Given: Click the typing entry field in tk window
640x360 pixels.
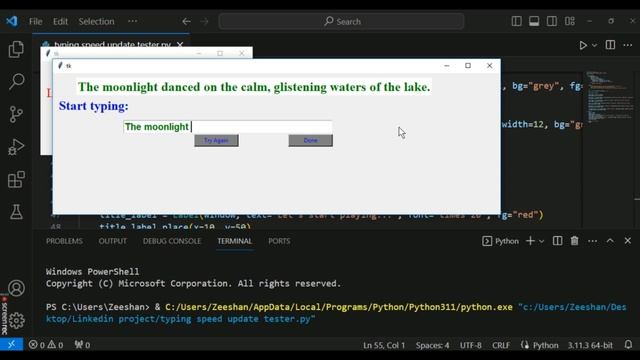Looking at the screenshot, I should coord(228,127).
